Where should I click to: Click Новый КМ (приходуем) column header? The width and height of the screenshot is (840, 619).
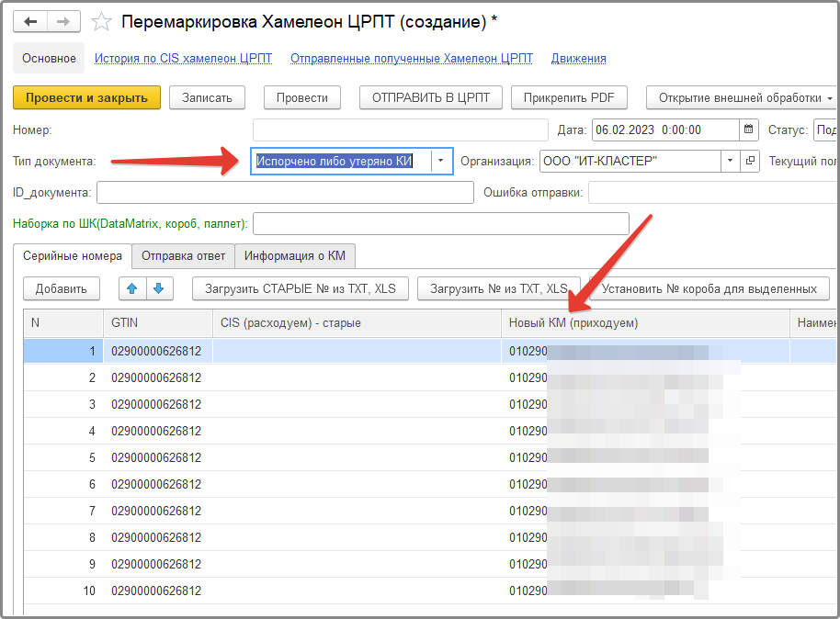click(645, 323)
